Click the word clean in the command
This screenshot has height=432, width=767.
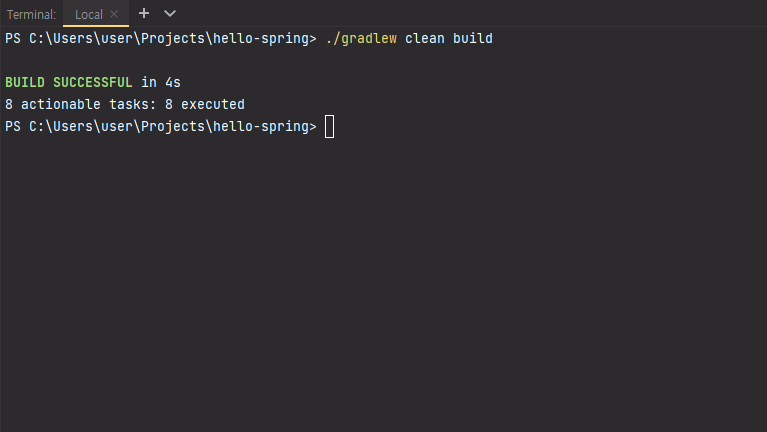pos(425,38)
